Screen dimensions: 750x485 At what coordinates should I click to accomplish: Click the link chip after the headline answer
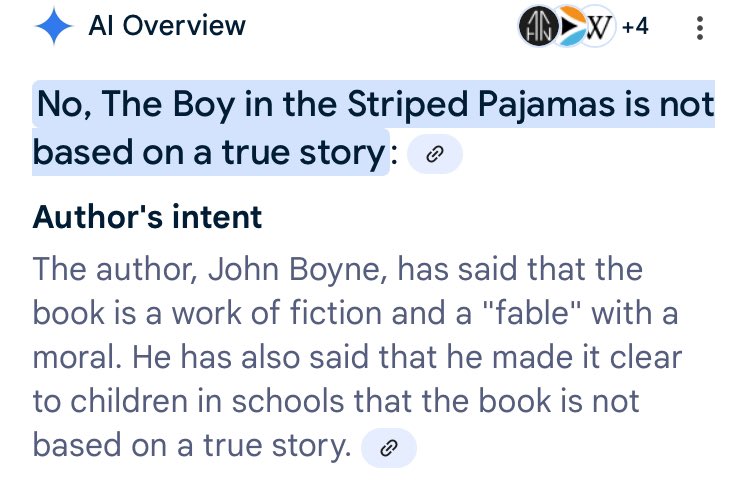[435, 155]
